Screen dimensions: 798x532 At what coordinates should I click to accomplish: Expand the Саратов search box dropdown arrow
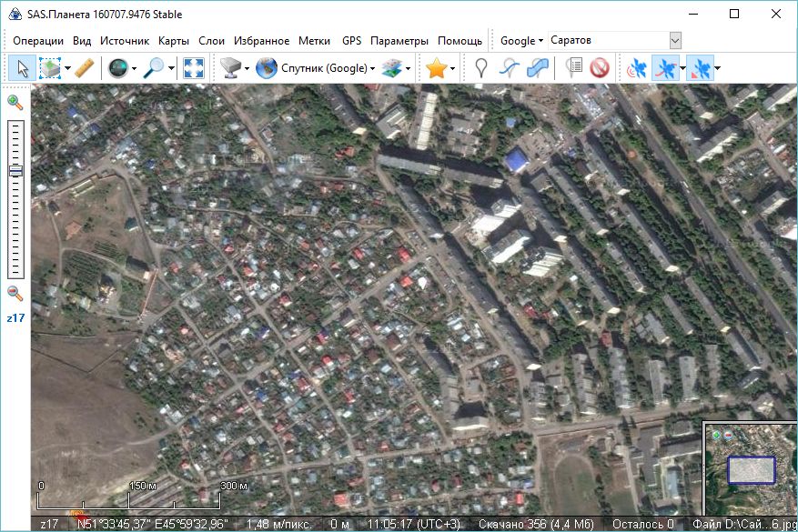click(675, 41)
